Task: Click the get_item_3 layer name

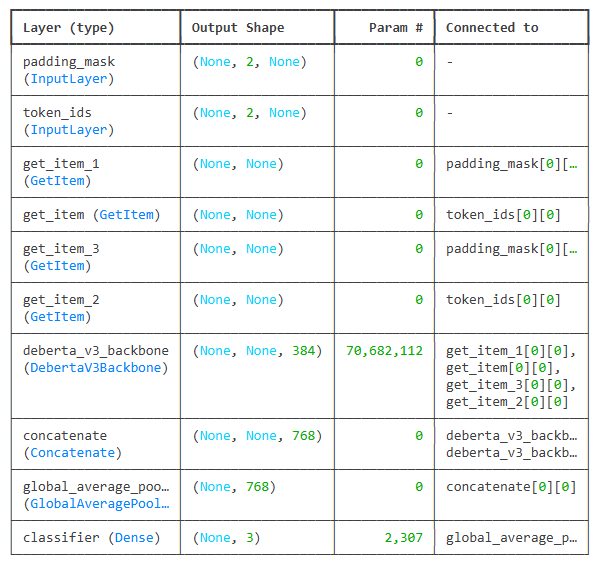Action: click(61, 249)
